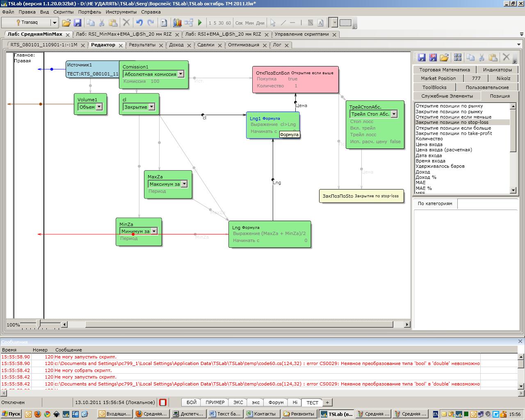525x420 pixels.
Task: Switch to the Оптимизация tab
Action: (243, 45)
